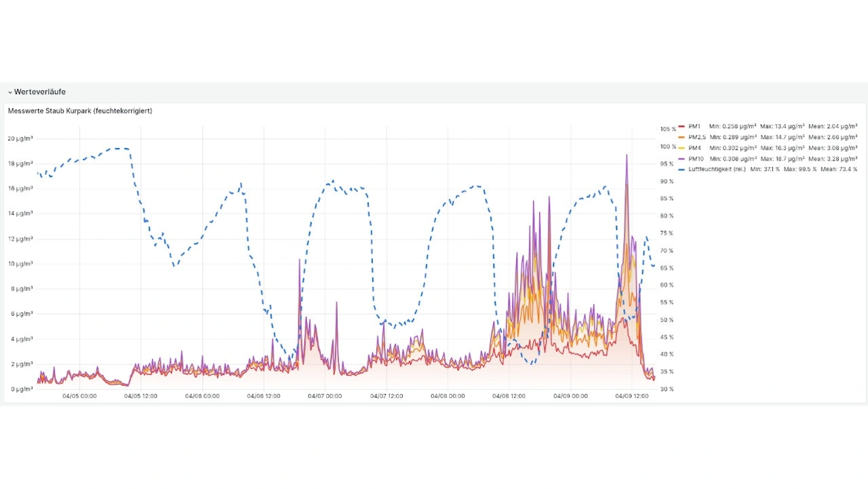
Task: Toggle the PM1 series label in legend
Action: tap(694, 126)
